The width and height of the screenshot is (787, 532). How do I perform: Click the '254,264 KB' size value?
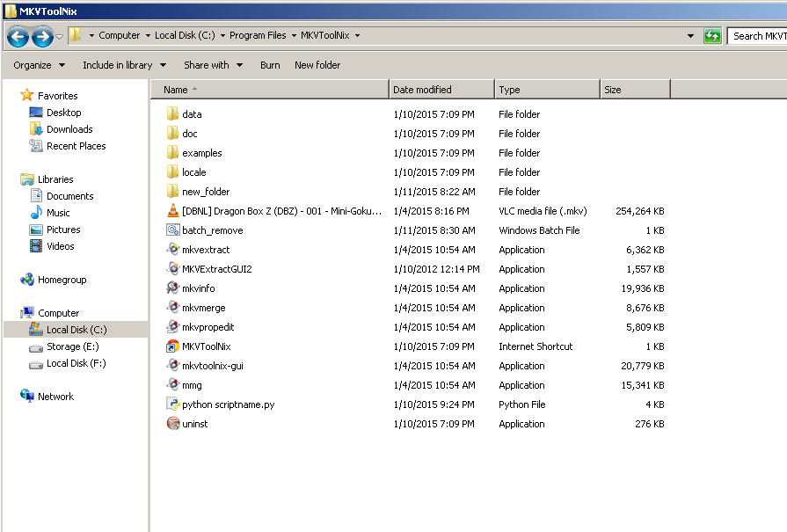tap(640, 211)
